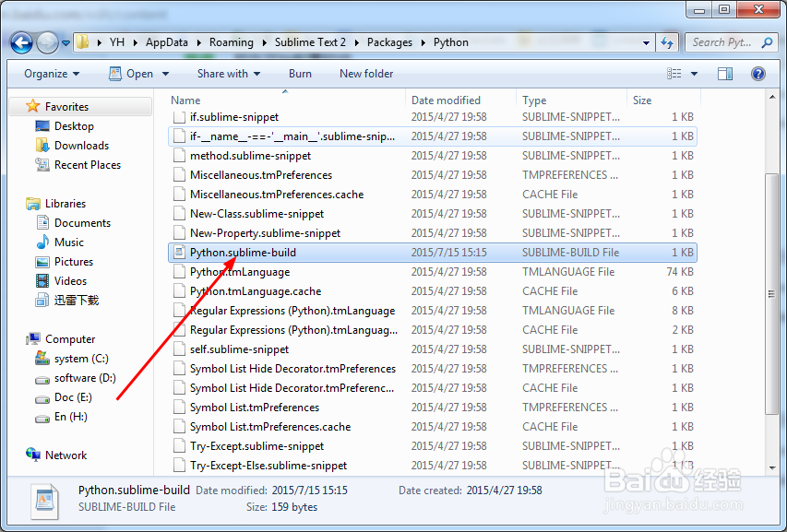Click the Documents library icon
The image size is (787, 532).
[42, 222]
